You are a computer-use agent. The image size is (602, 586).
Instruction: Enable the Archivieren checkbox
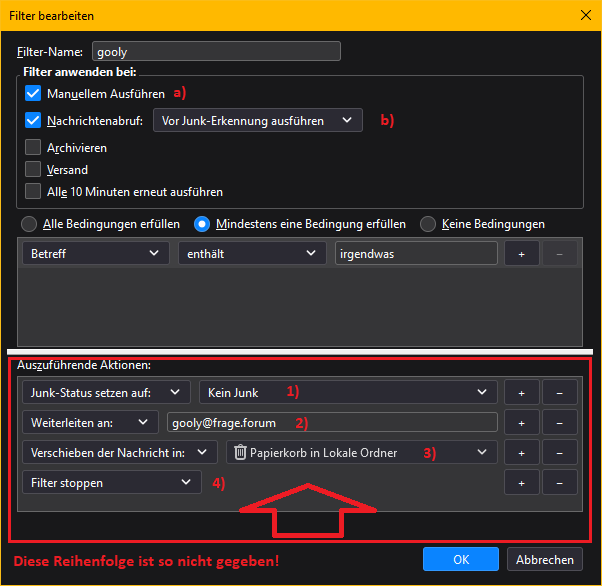(x=33, y=148)
